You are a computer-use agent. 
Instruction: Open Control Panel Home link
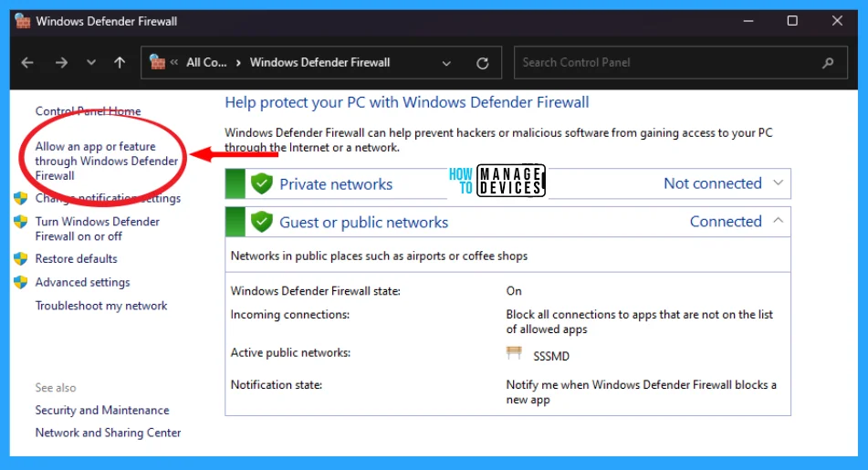(88, 110)
